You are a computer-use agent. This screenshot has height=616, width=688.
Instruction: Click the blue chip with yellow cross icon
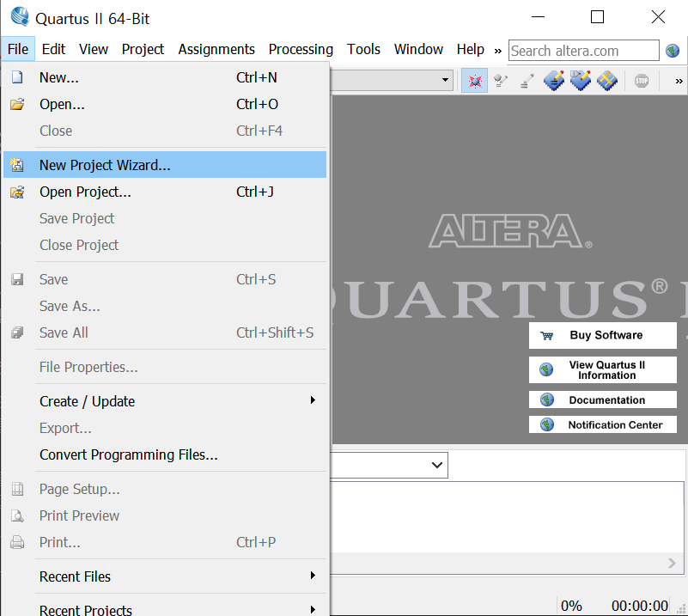pos(606,81)
